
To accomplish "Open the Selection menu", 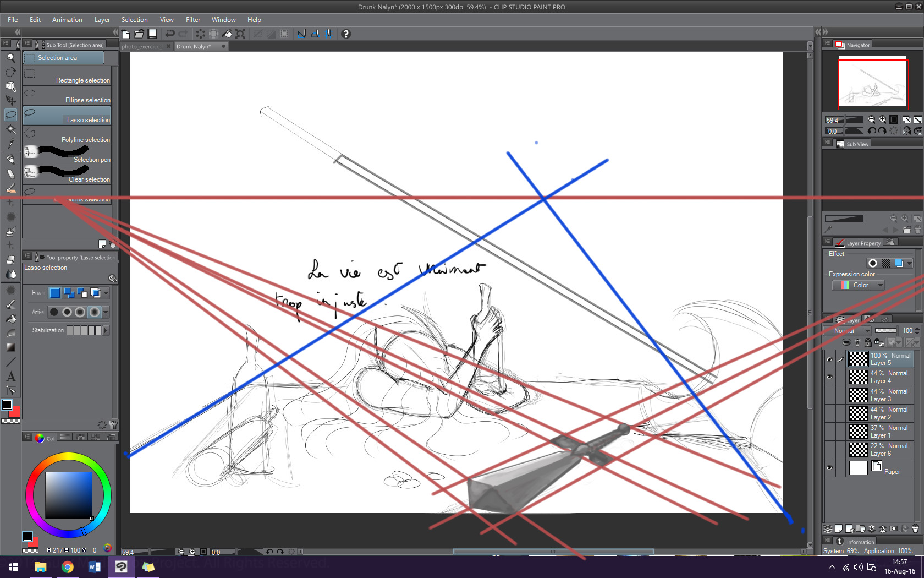I will pyautogui.click(x=135, y=19).
